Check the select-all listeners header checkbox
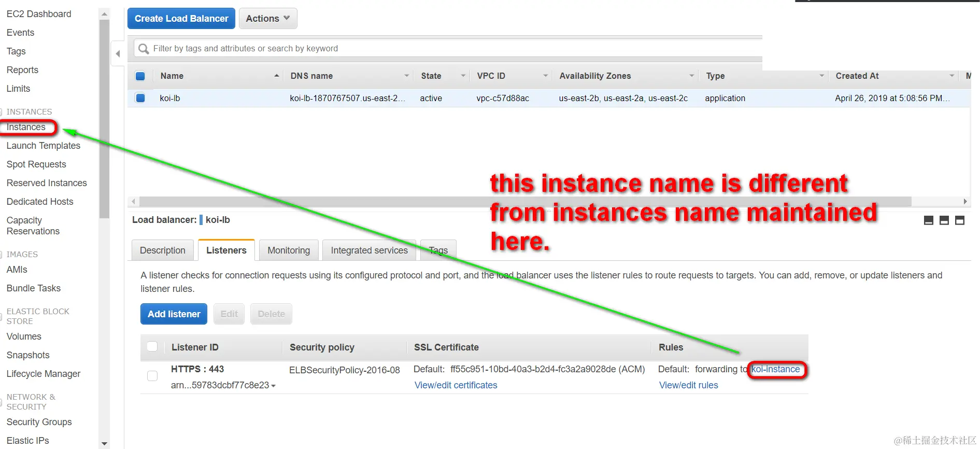Image resolution: width=980 pixels, height=449 pixels. coord(152,346)
